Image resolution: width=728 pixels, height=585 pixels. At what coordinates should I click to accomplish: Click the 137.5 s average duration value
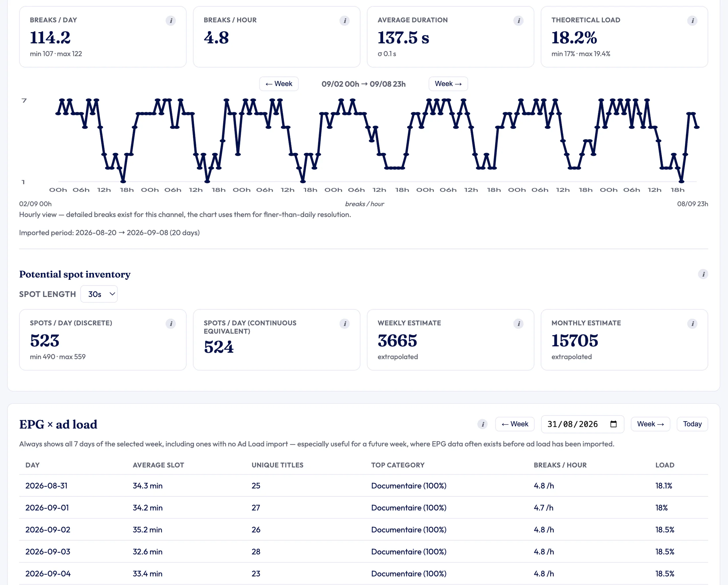(x=403, y=37)
